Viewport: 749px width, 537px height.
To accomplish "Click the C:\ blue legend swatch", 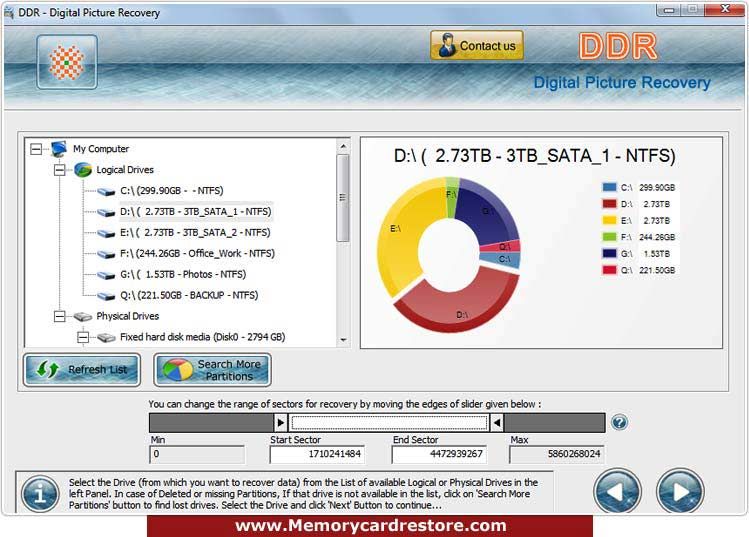I will tap(610, 187).
